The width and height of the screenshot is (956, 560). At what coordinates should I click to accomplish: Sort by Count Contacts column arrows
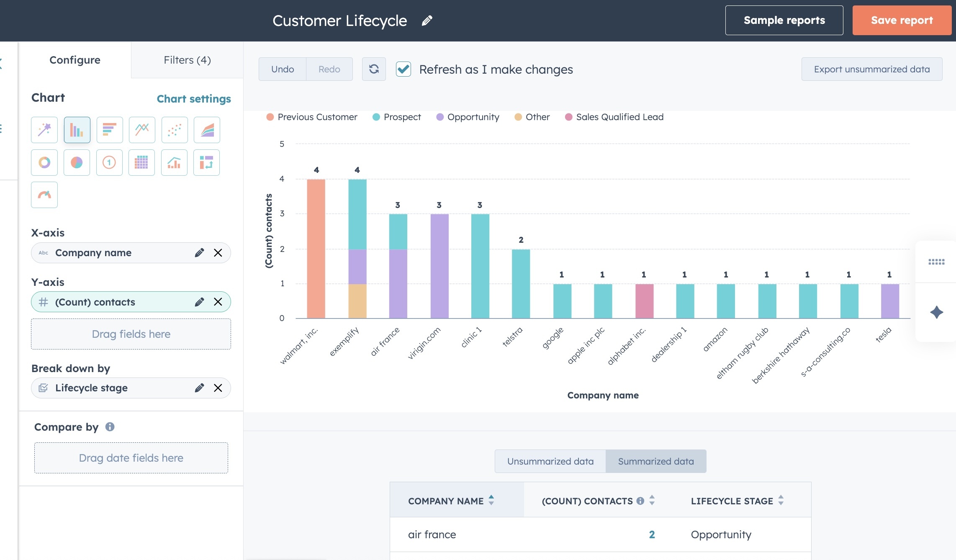point(652,501)
